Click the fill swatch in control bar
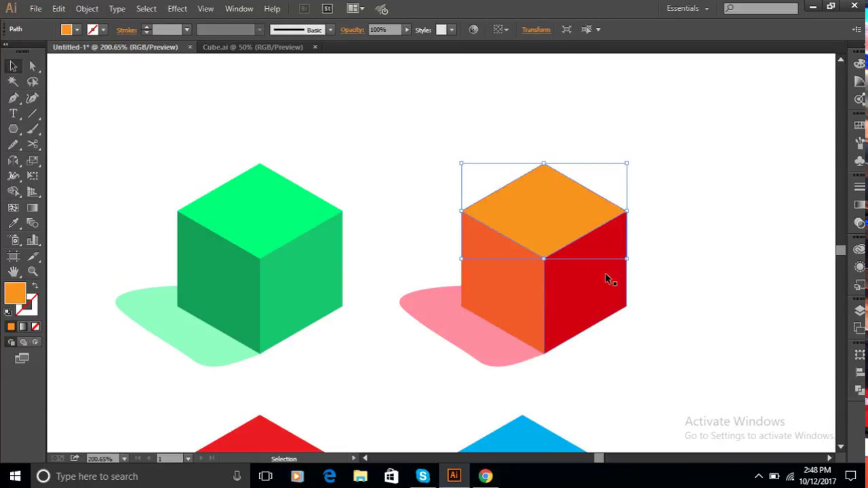Viewport: 868px width, 488px height. (66, 30)
